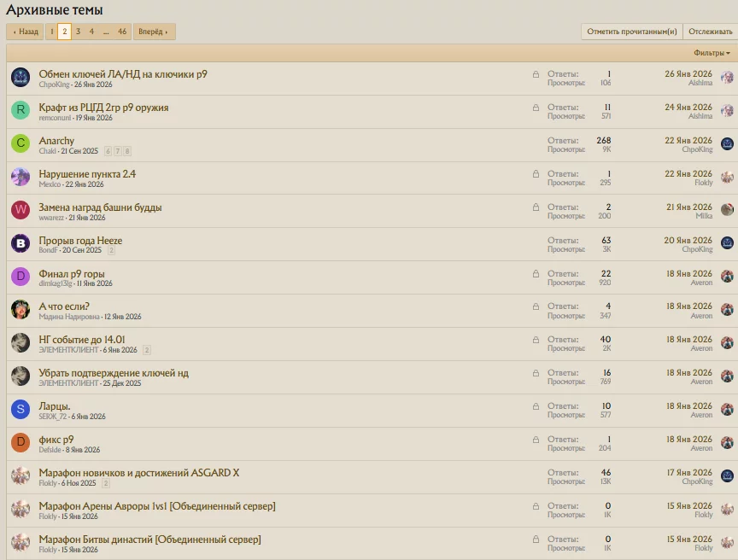Click the orange D avatar of Defslde
The image size is (738, 560).
(x=20, y=444)
